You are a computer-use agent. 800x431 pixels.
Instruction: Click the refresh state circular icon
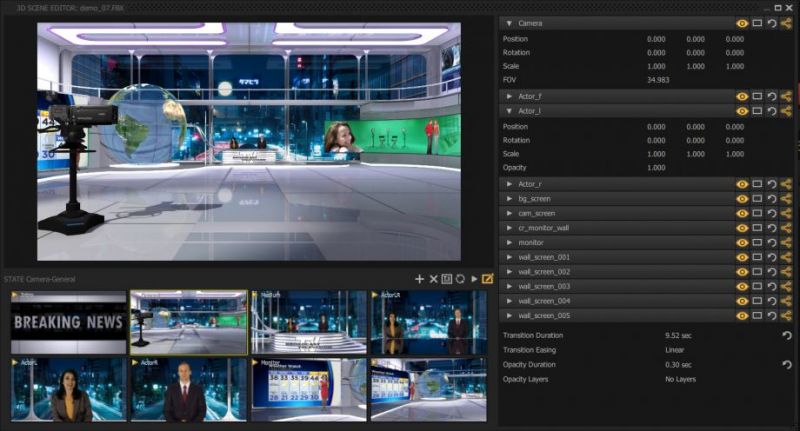pos(460,279)
